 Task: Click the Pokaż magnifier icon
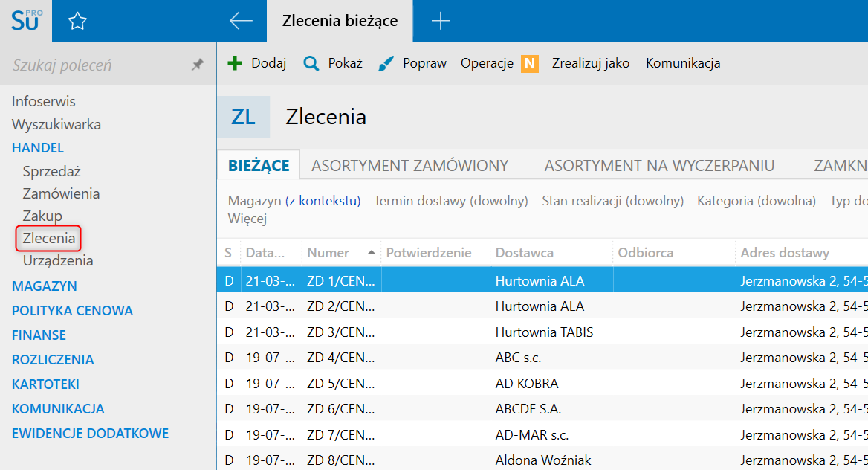[x=311, y=64]
